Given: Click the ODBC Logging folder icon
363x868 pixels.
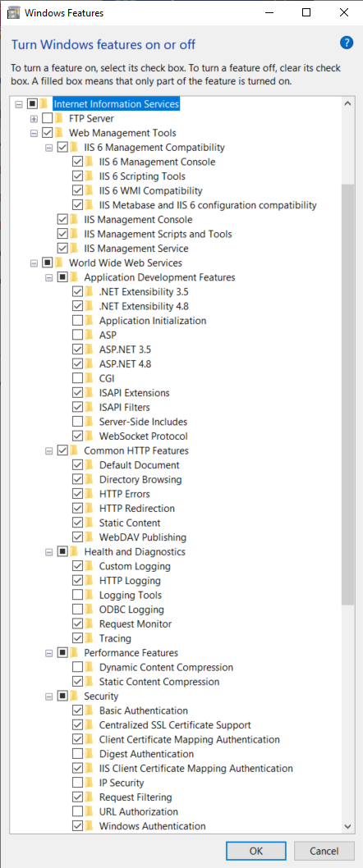Looking at the screenshot, I should click(x=89, y=610).
